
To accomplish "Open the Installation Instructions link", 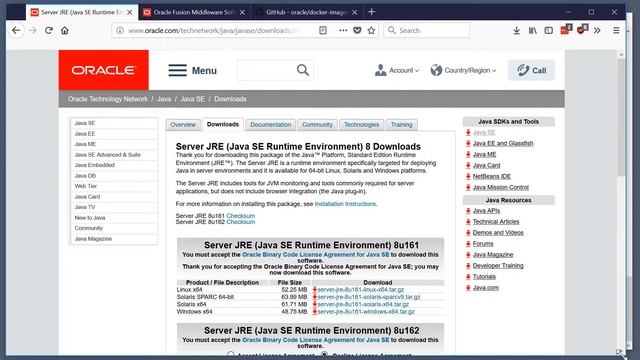I will click(345, 204).
